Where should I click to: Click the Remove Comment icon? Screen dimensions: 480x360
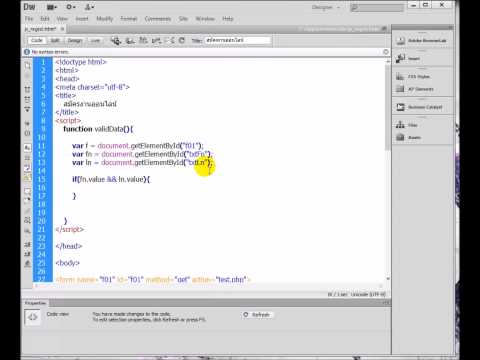pos(27,200)
